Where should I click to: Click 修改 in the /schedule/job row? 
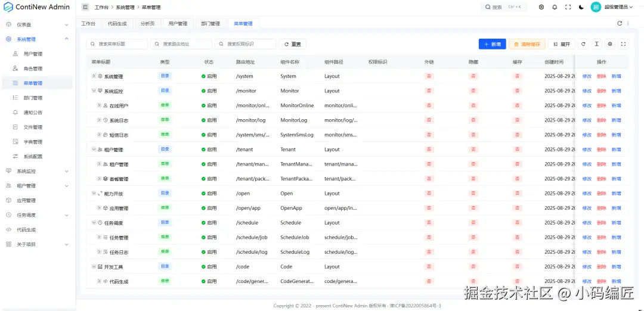pos(587,238)
